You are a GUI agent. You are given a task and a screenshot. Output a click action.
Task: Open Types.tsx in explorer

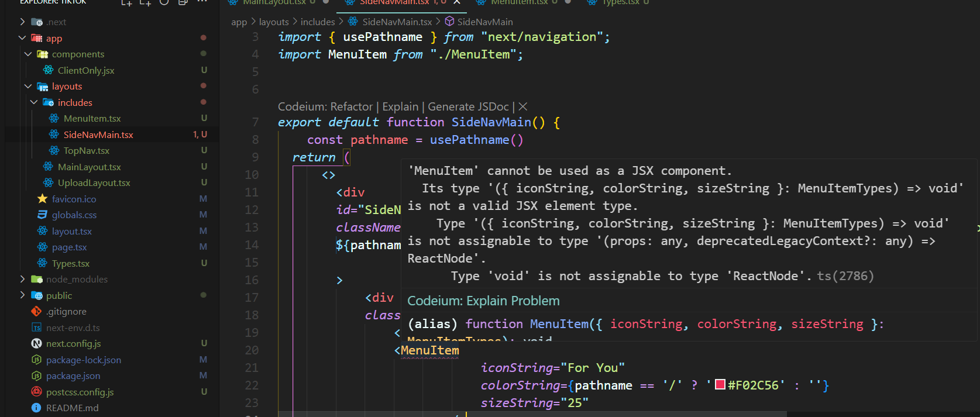[71, 263]
